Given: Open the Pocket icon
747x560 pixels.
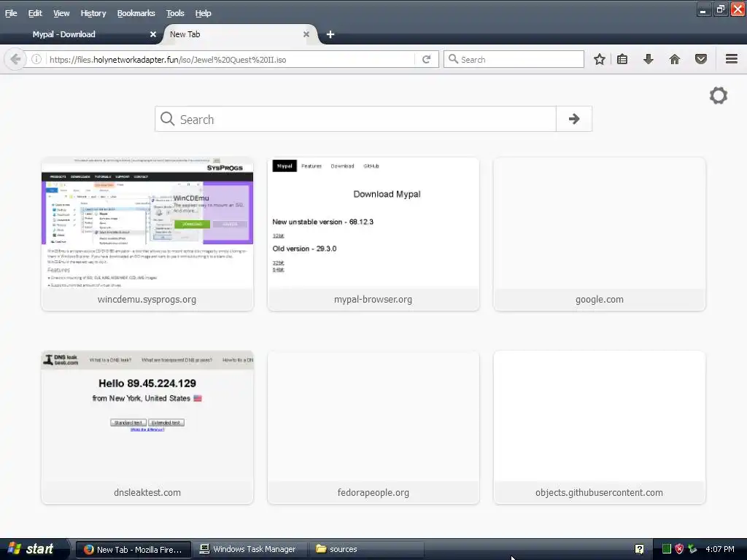Looking at the screenshot, I should 701,60.
